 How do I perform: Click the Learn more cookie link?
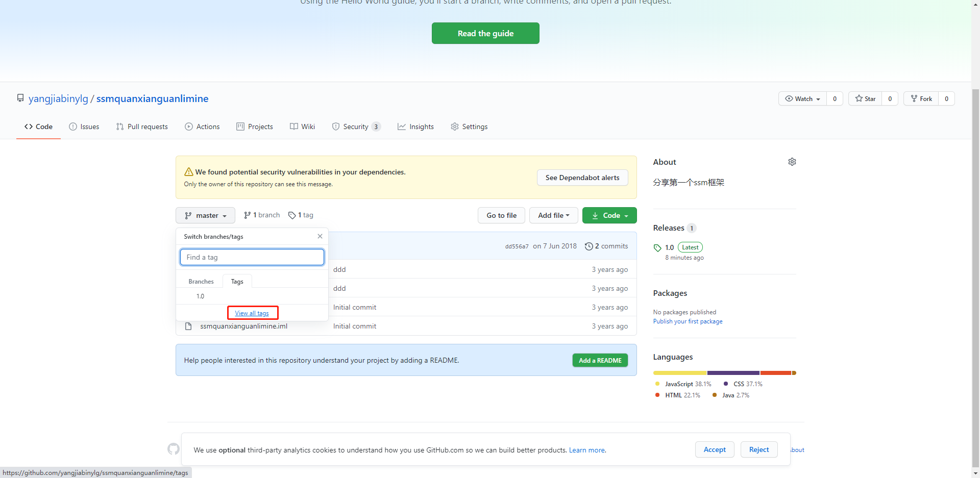click(587, 450)
